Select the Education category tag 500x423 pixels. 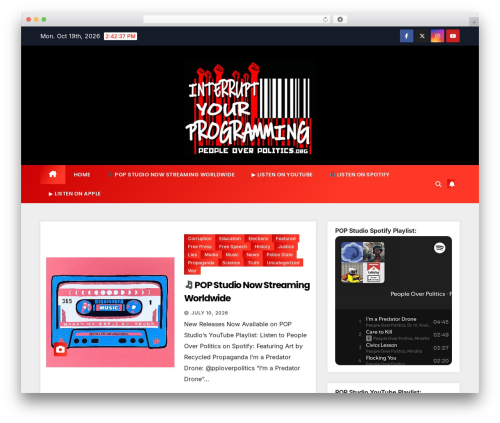(230, 238)
